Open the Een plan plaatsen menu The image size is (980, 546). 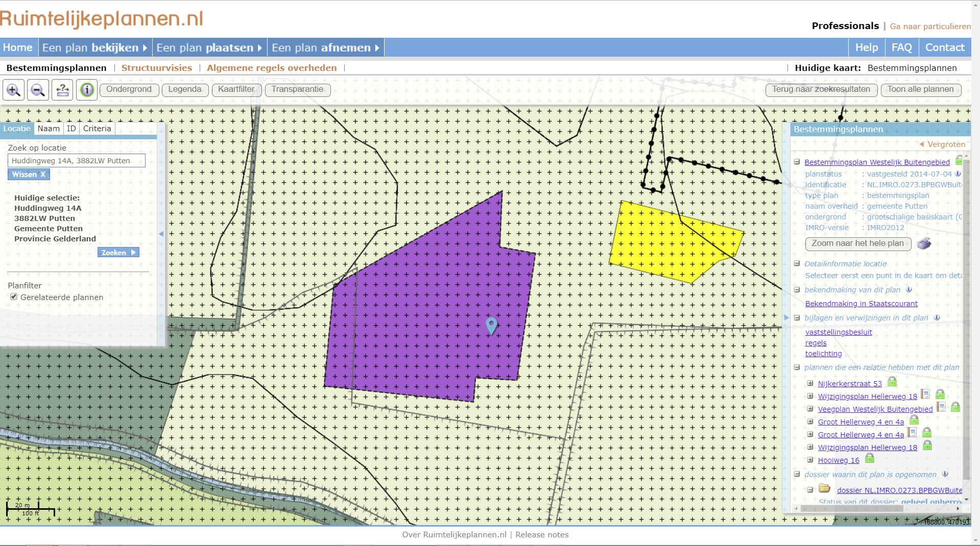209,47
